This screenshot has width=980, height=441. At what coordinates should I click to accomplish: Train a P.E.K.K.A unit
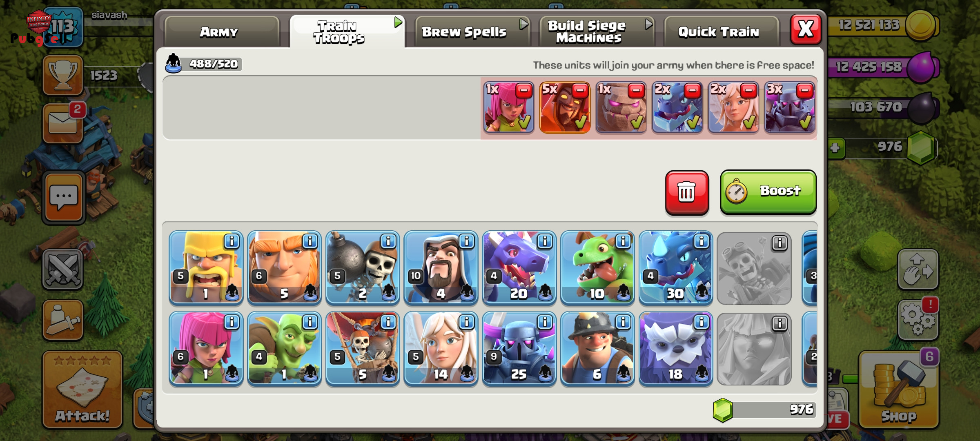pyautogui.click(x=519, y=348)
